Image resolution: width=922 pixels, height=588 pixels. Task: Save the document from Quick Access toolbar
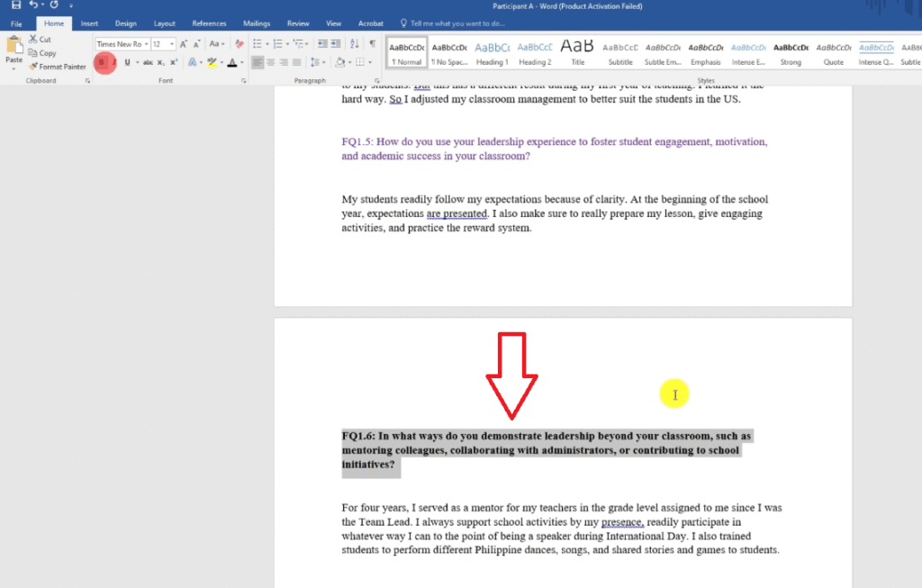15,5
